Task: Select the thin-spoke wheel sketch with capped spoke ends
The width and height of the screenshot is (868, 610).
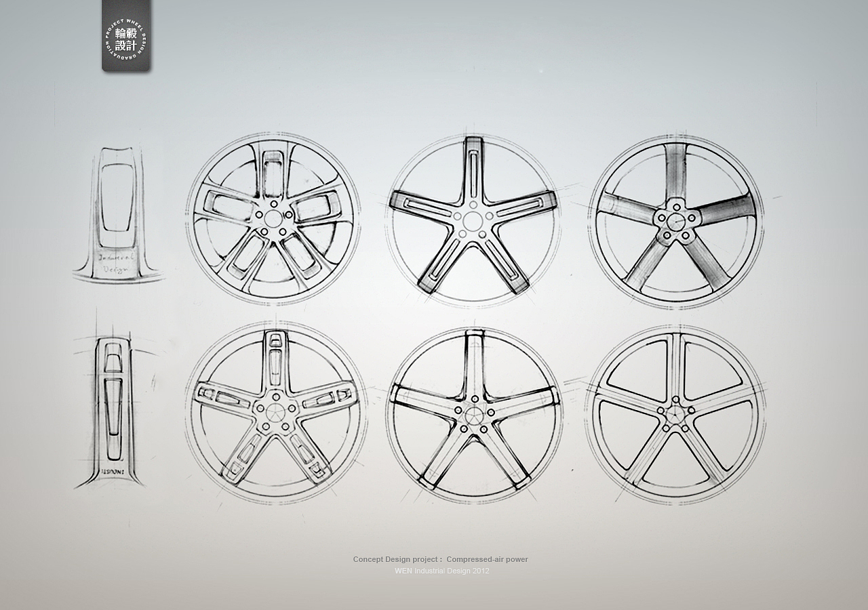Action: [x=474, y=415]
